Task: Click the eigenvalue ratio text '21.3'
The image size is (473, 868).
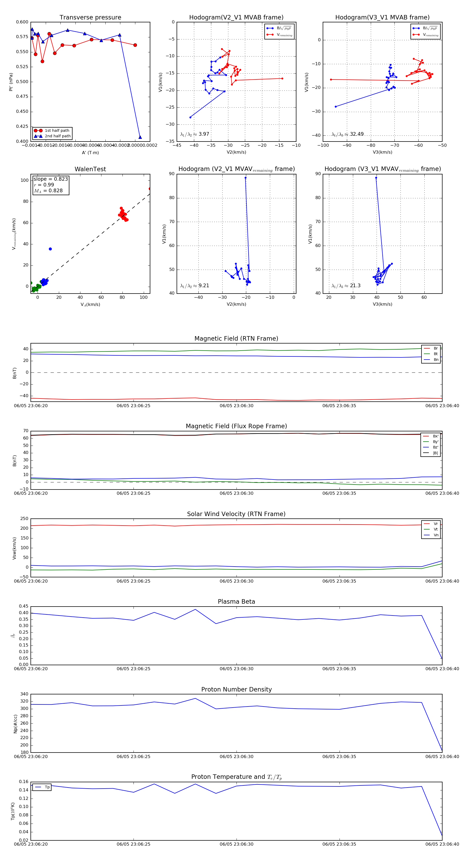Action: [x=355, y=286]
